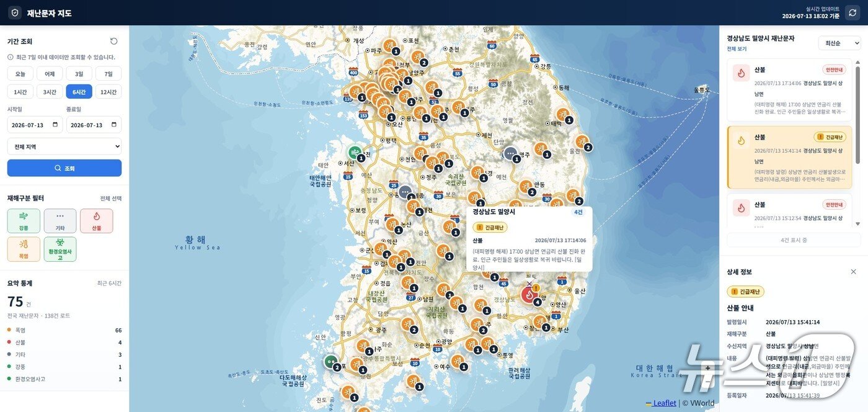
Task: Choose the 12시간 time range
Action: 108,92
